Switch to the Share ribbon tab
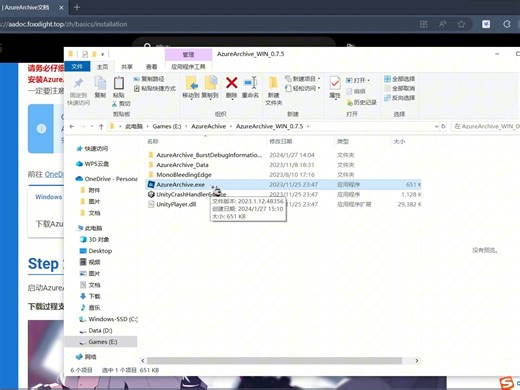This screenshot has height=390, width=520. 127,67
